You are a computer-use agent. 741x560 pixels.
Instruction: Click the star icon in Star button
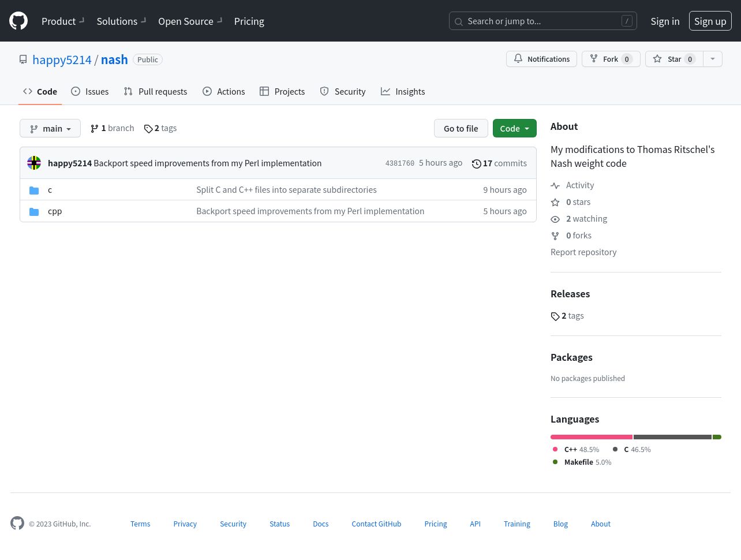657,59
